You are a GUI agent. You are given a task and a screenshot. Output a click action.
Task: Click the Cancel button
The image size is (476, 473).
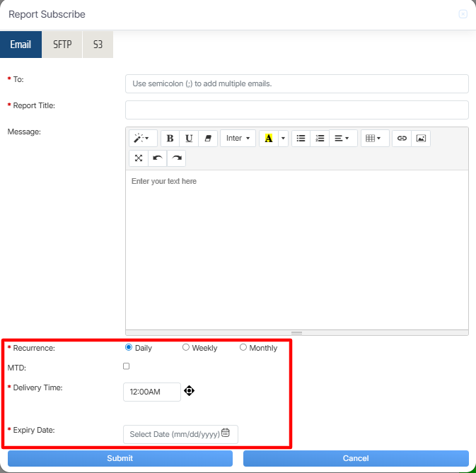(x=355, y=458)
